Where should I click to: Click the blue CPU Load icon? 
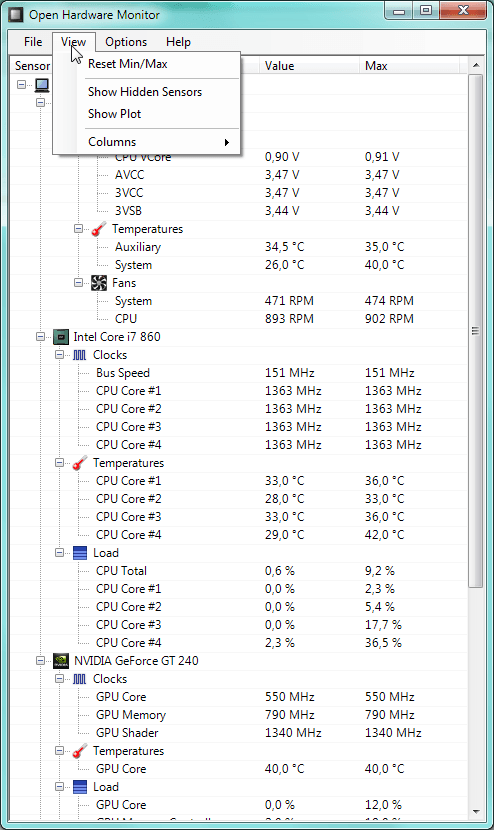pos(79,553)
